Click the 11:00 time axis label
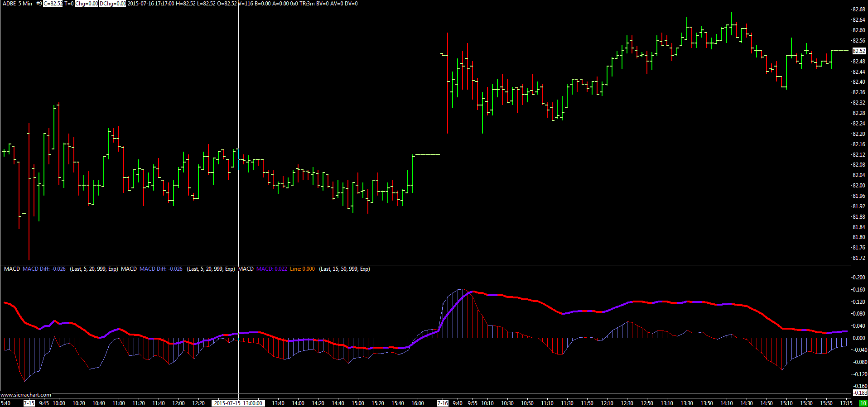Screen dimensions: 868x407 (119, 403)
